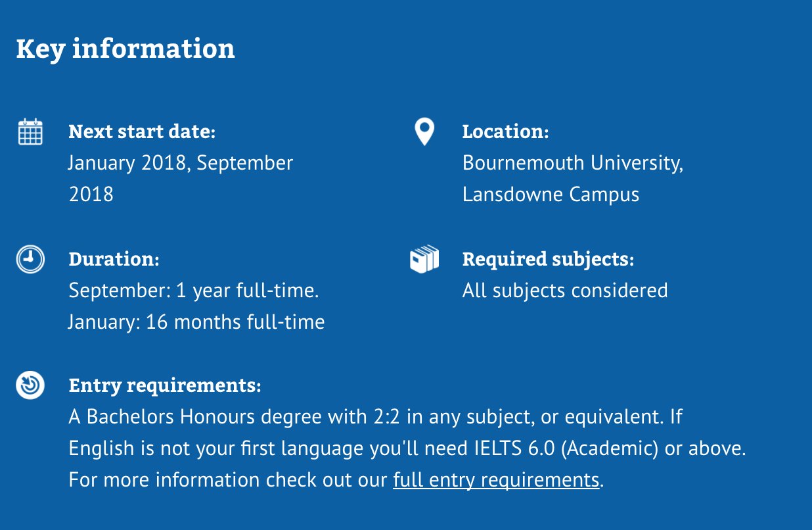Viewport: 812px width, 530px height.
Task: Click the Key information heading
Action: click(x=125, y=49)
